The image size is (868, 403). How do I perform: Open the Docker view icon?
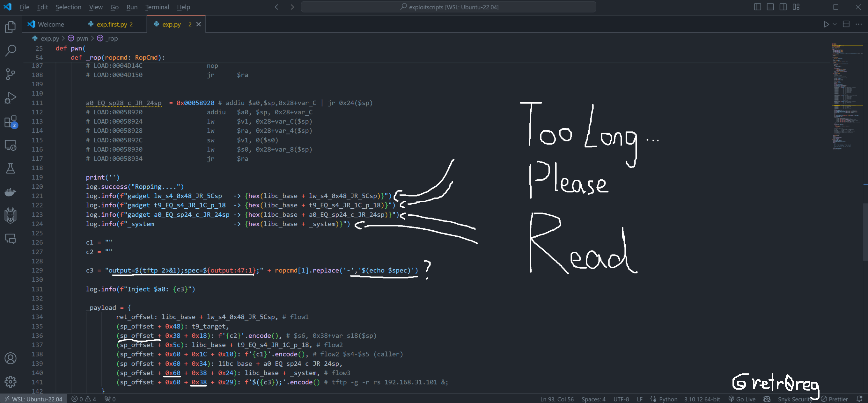coord(11,192)
